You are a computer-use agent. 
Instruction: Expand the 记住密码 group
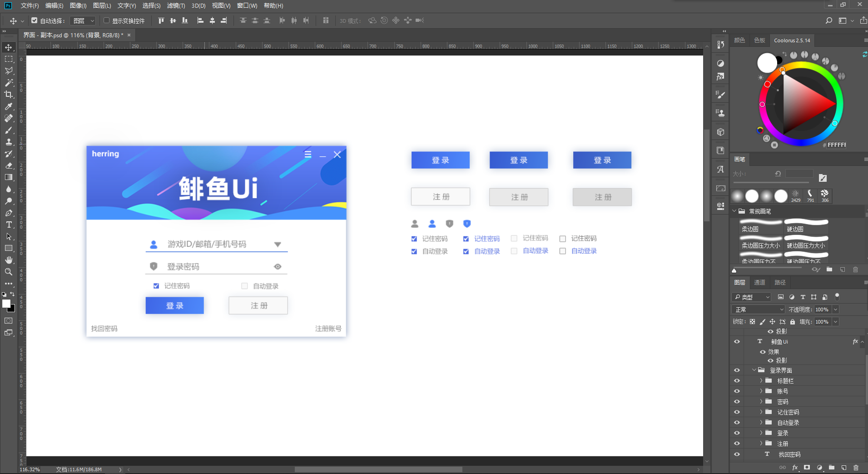click(761, 412)
